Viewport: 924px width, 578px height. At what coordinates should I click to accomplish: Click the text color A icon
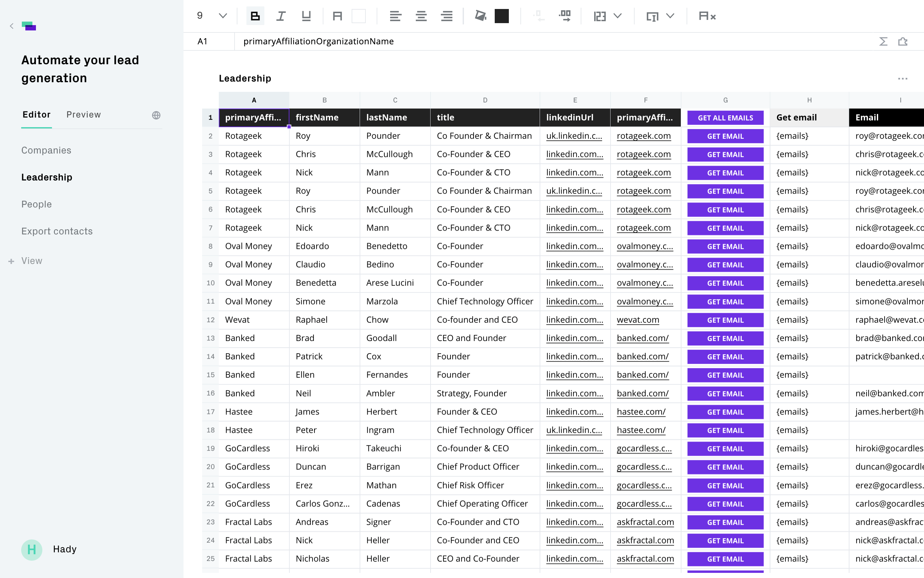click(x=337, y=16)
